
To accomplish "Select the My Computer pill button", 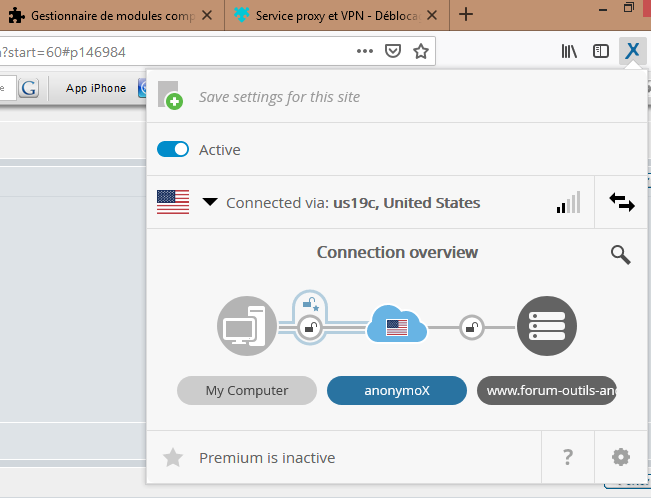I will coord(247,390).
